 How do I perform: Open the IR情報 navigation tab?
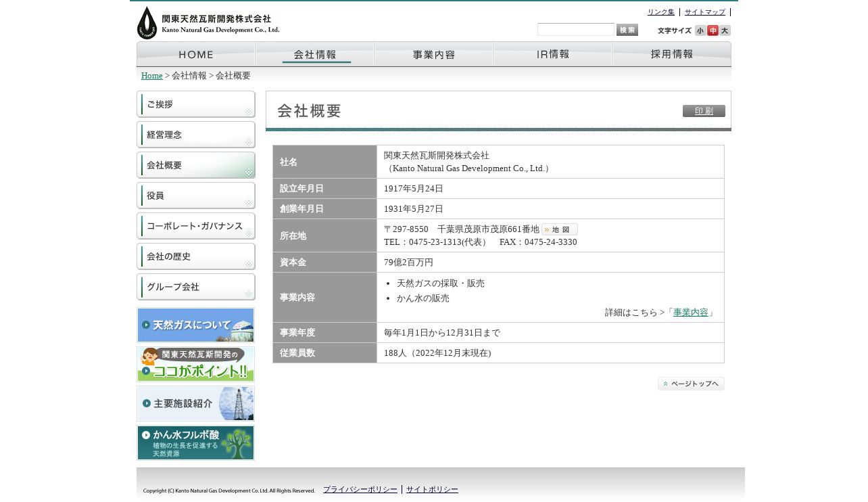coord(553,54)
